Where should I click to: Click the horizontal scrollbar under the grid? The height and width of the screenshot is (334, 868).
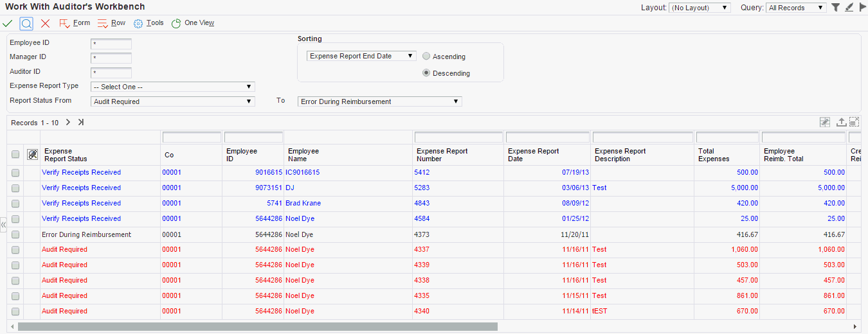click(257, 326)
